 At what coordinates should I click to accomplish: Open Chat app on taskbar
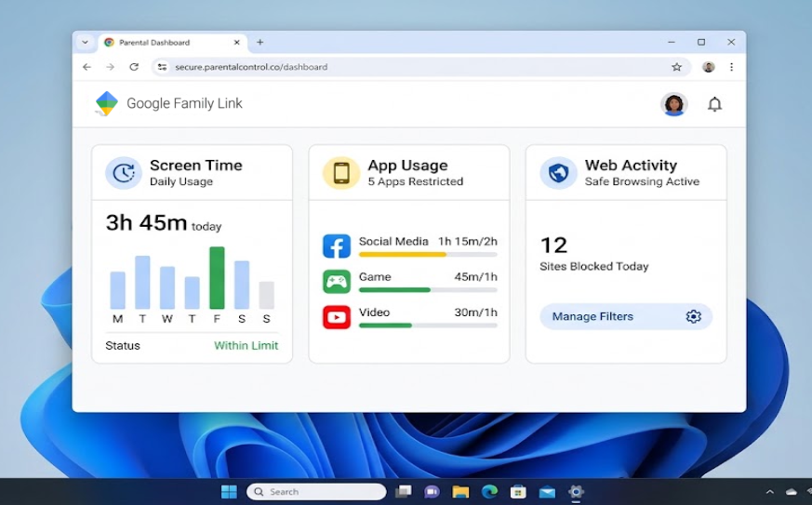coord(432,492)
